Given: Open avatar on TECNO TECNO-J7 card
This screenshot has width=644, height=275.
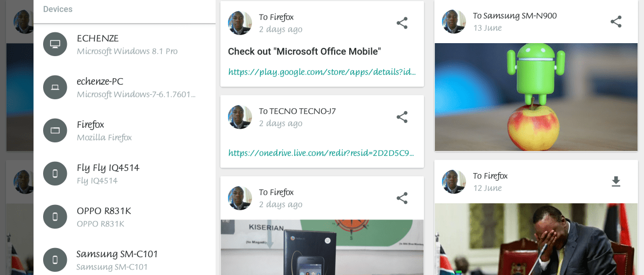Looking at the screenshot, I should pyautogui.click(x=240, y=117).
